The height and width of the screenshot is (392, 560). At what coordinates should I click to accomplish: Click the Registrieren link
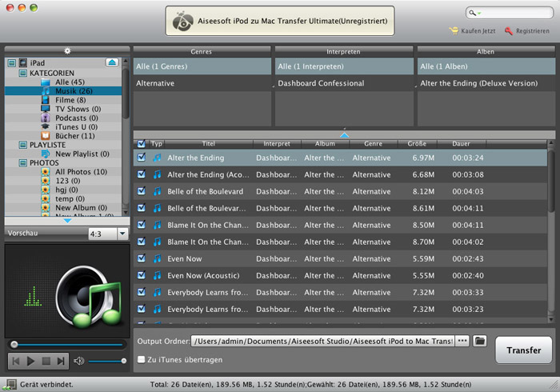[x=533, y=31]
